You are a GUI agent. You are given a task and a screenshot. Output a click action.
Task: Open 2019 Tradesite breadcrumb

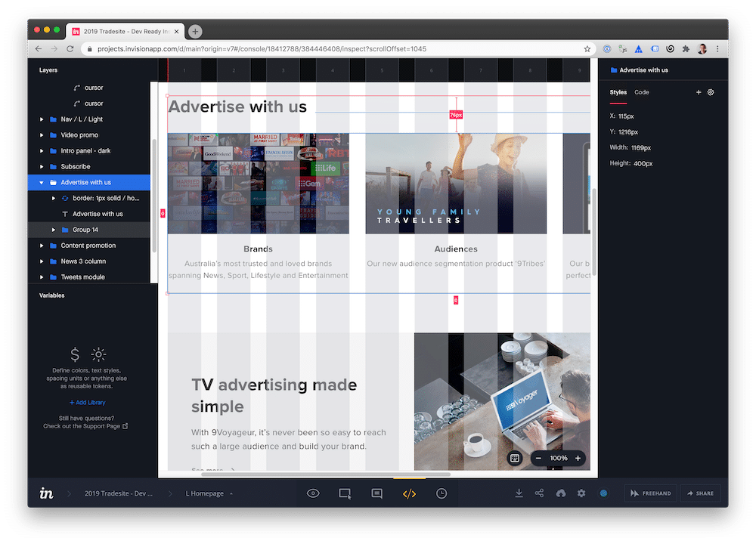119,493
